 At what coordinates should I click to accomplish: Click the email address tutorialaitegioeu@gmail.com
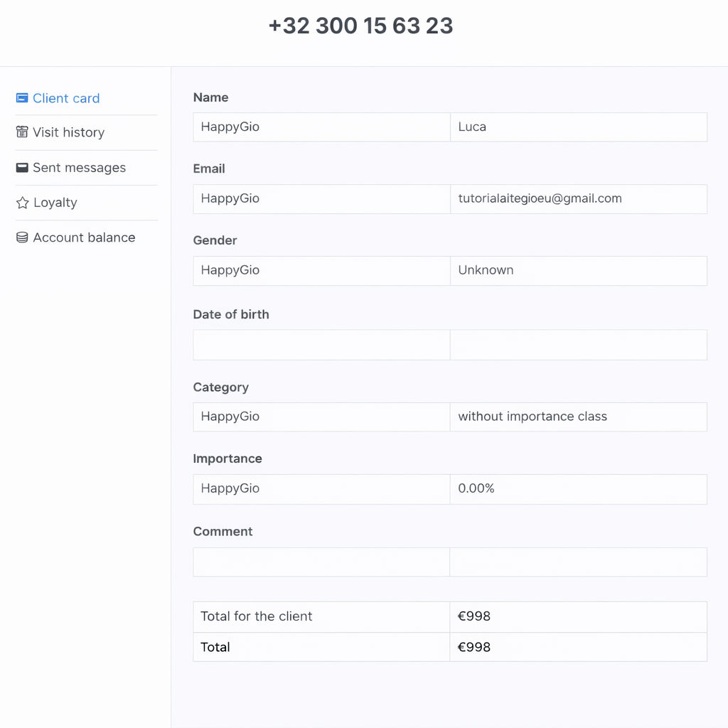(x=540, y=199)
